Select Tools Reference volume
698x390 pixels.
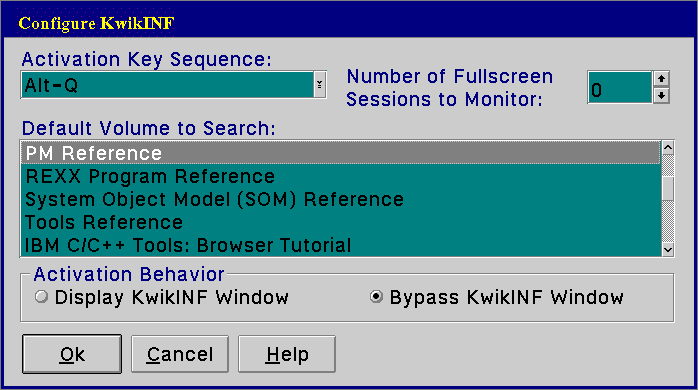(341, 222)
